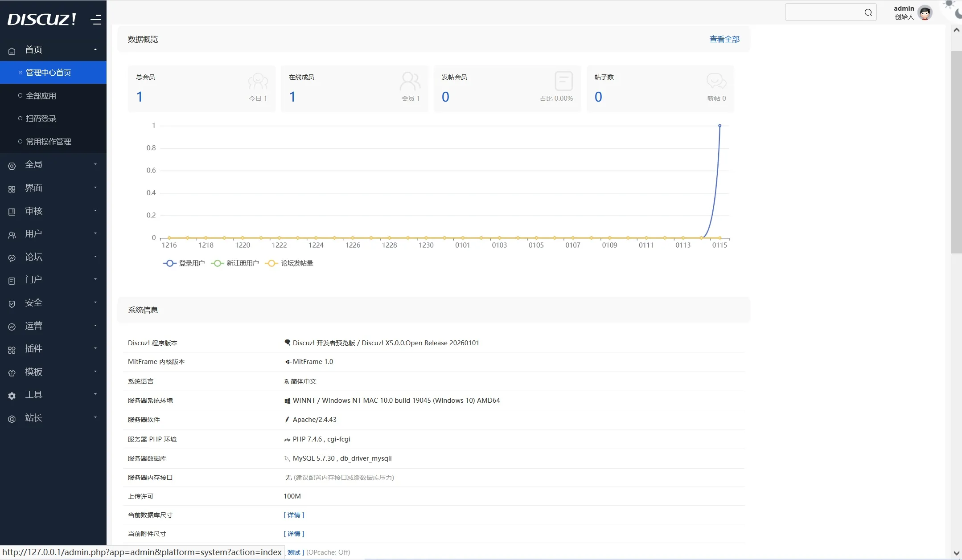Expand 站长 menu with its arrow
Viewport: 962px width, 560px height.
95,417
